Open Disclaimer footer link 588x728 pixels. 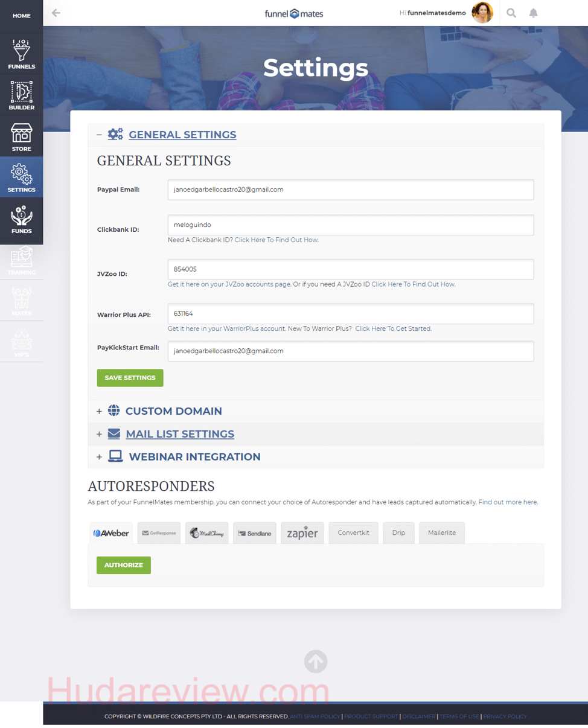[418, 717]
